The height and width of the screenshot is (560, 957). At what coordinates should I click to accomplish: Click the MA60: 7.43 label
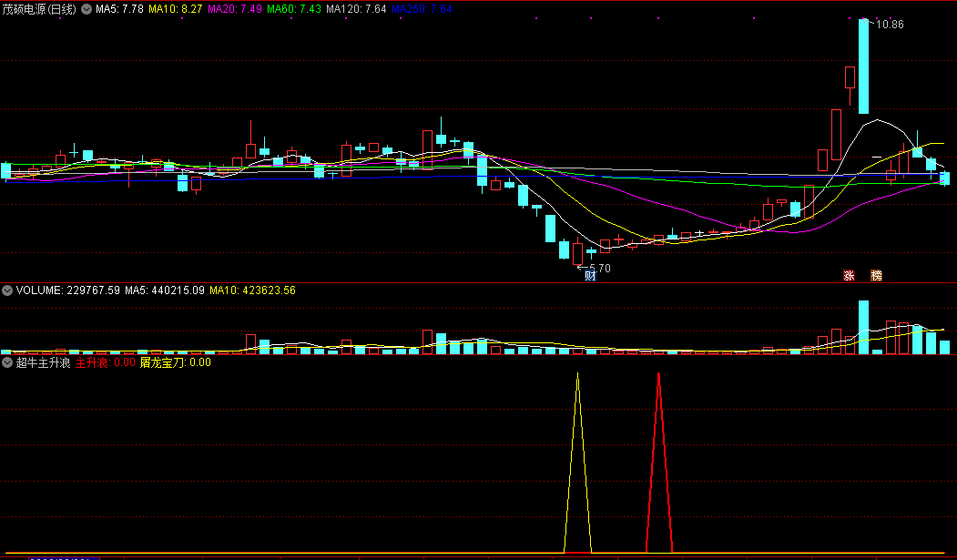(x=294, y=9)
